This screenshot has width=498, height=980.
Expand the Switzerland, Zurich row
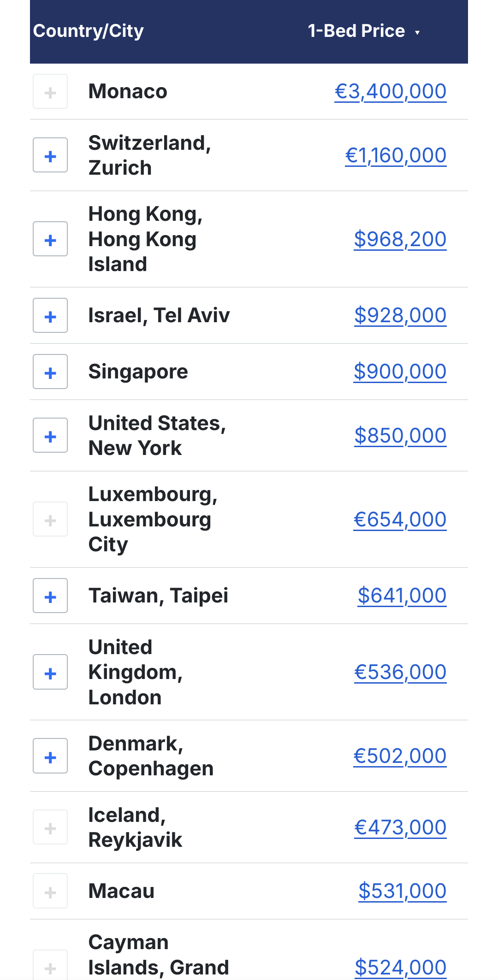tap(50, 155)
